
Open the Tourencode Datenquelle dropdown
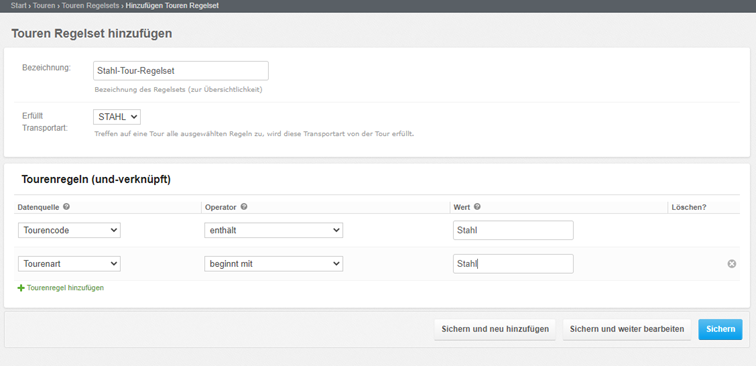pos(69,230)
